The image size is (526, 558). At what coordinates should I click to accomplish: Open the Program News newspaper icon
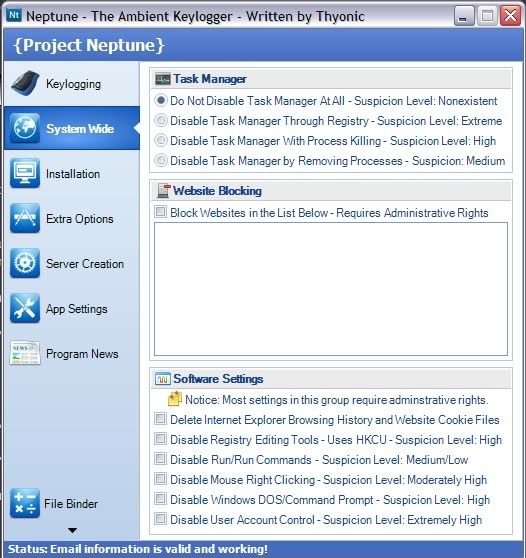(25, 353)
